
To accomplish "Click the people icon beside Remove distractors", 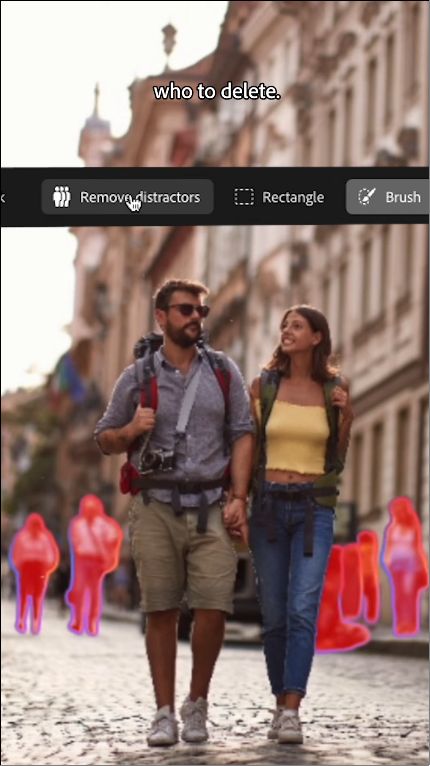I will click(x=62, y=197).
